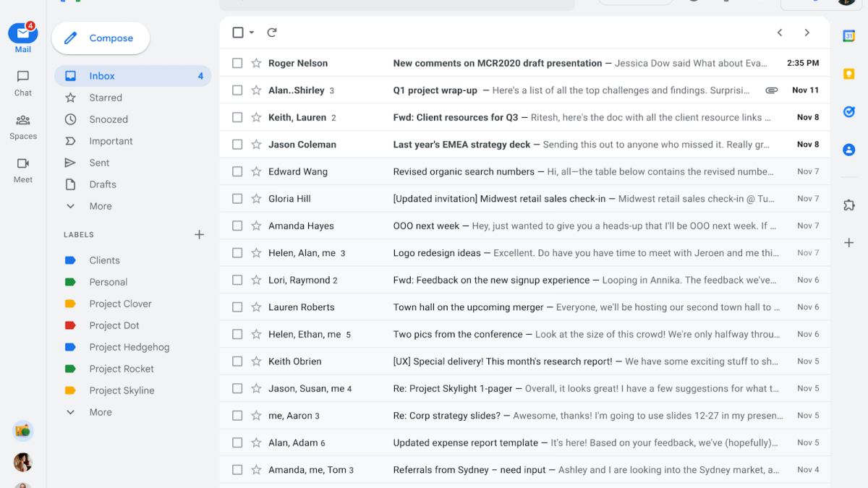Open Contacts side panel icon

tap(849, 150)
